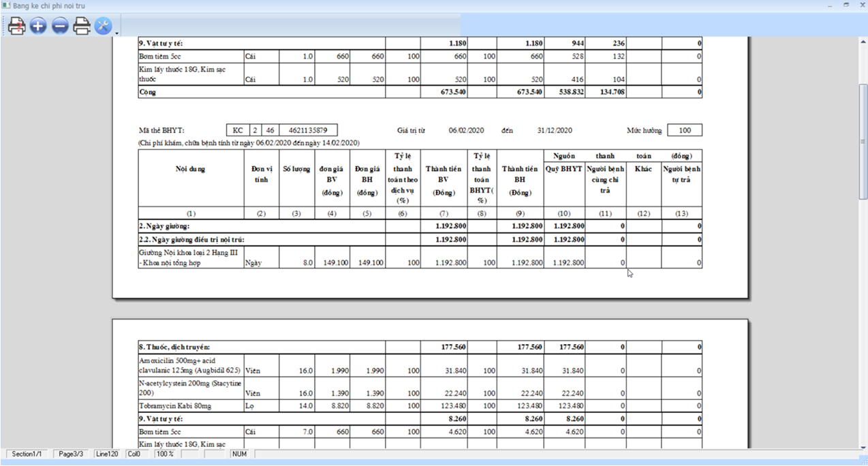The height and width of the screenshot is (466, 868).
Task: Select the 8. Thuốc, dịch truyền section heading
Action: tap(174, 347)
